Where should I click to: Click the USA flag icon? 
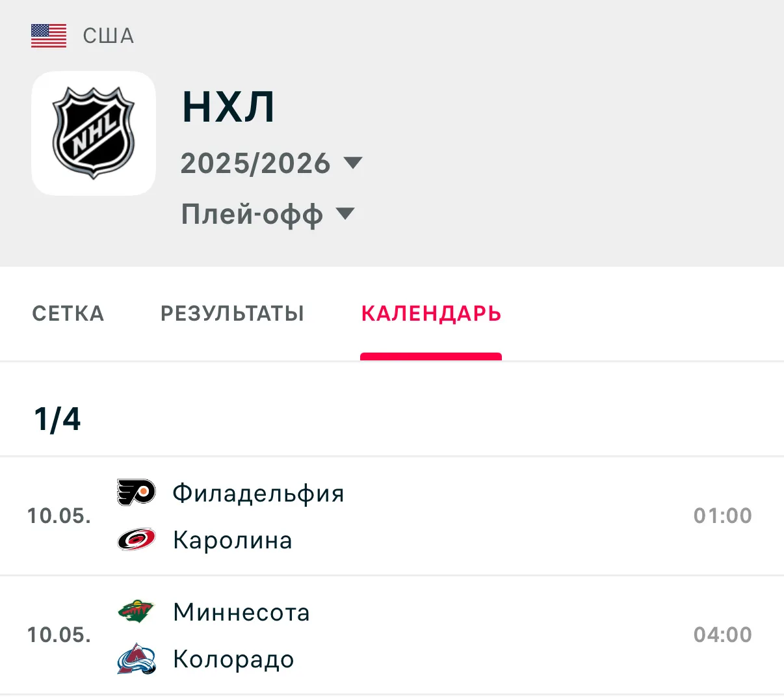49,36
